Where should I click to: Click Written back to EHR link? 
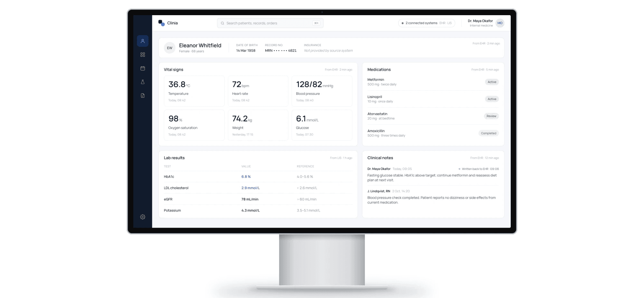(478, 169)
